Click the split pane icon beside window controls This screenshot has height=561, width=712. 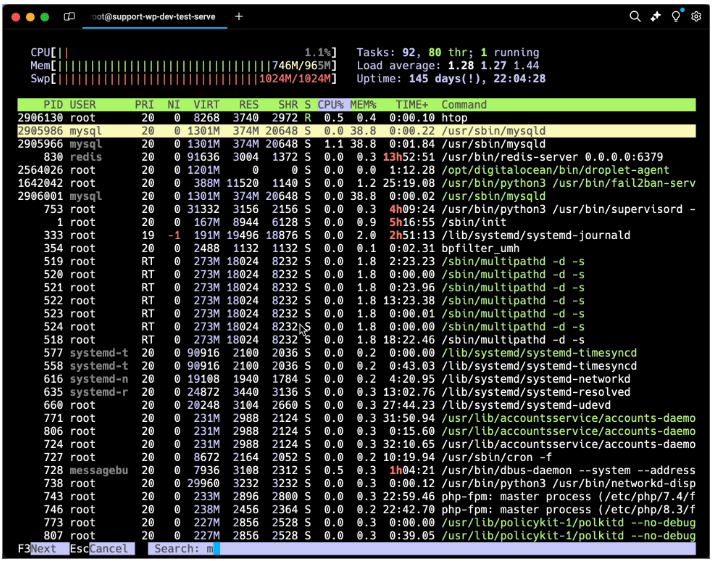69,17
